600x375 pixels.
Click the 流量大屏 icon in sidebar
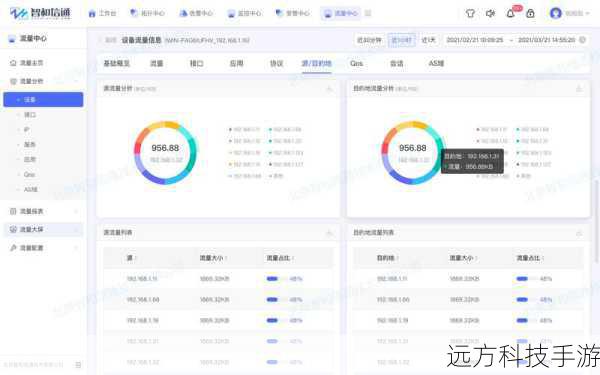[x=13, y=229]
